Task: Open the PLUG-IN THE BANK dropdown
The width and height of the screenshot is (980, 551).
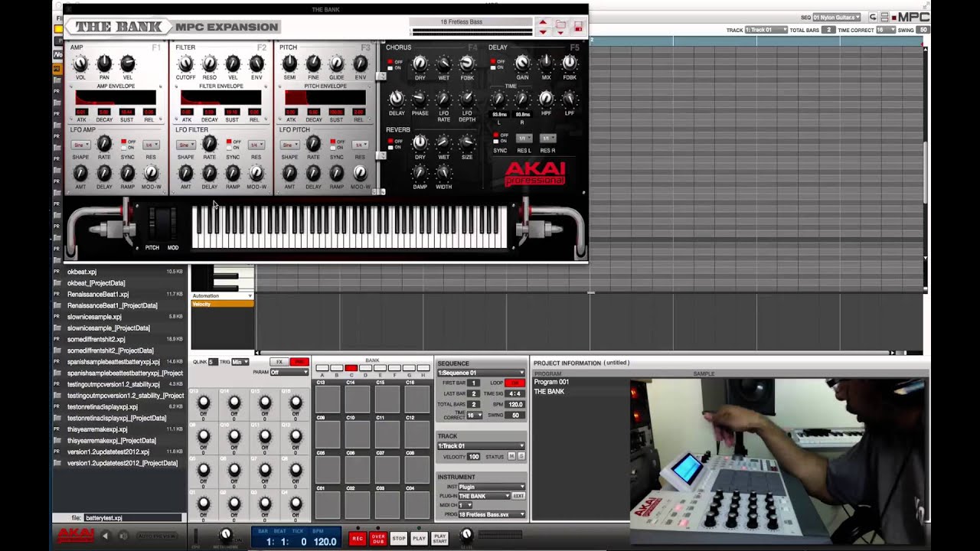Action: pyautogui.click(x=484, y=496)
